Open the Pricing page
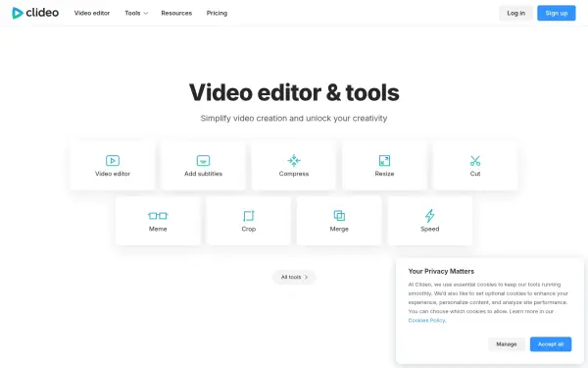This screenshot has height=368, width=588. (217, 13)
